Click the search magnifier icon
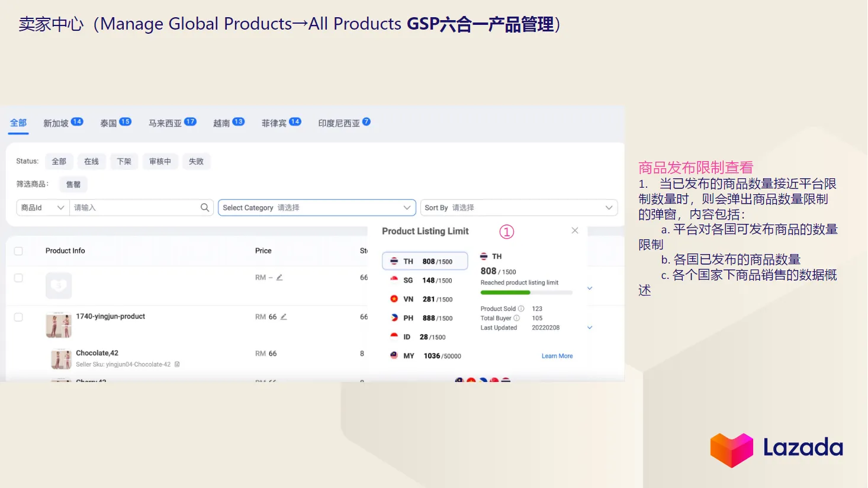Screen dimensions: 868x488 pyautogui.click(x=204, y=207)
